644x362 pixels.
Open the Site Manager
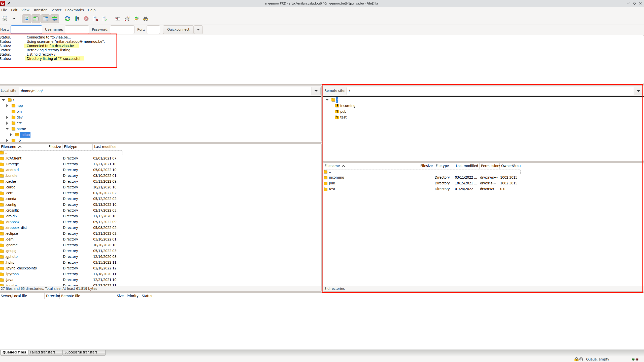point(5,19)
